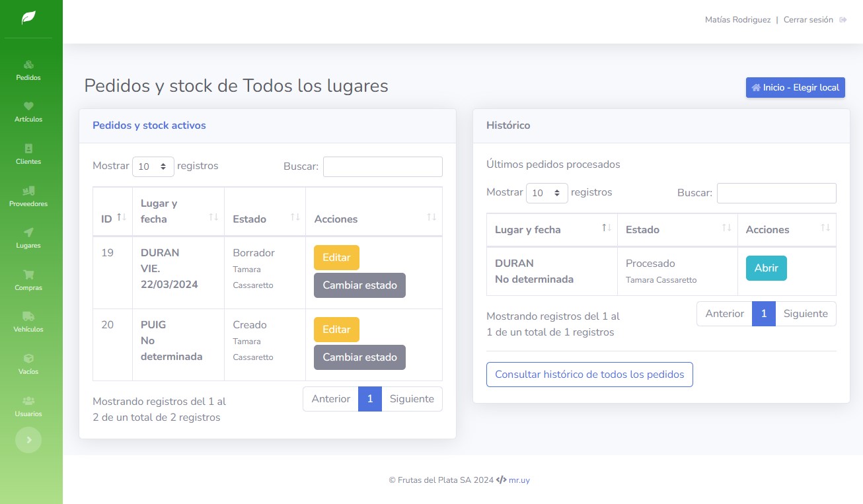
Task: Select the Compras cart icon
Action: (28, 279)
